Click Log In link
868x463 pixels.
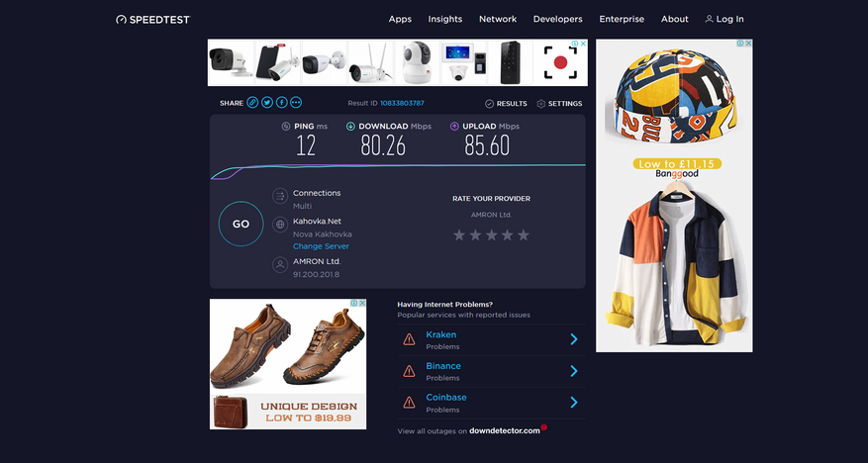724,19
